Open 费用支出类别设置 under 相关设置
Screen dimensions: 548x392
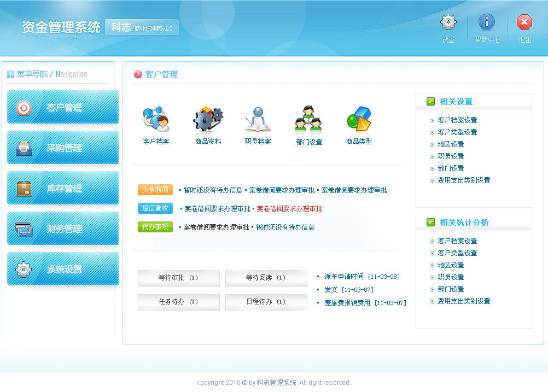tap(464, 180)
